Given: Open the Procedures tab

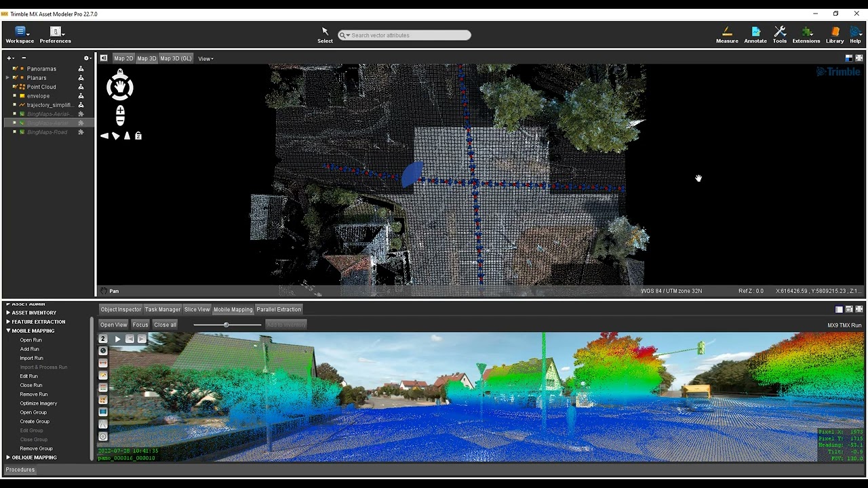Looking at the screenshot, I should pos(20,470).
